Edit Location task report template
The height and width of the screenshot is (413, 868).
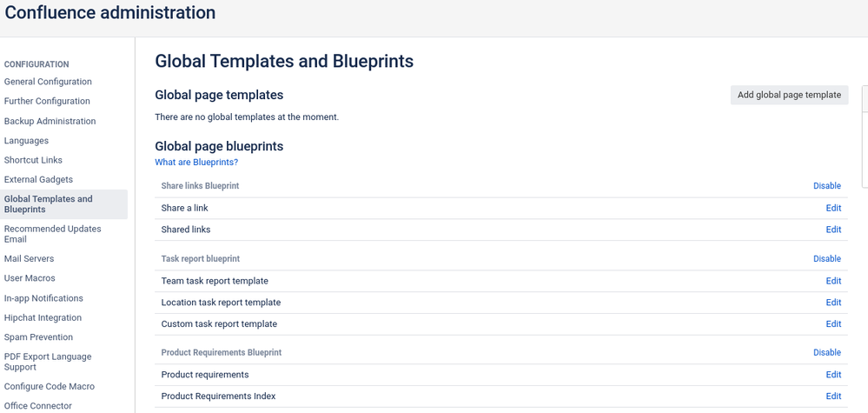click(833, 303)
